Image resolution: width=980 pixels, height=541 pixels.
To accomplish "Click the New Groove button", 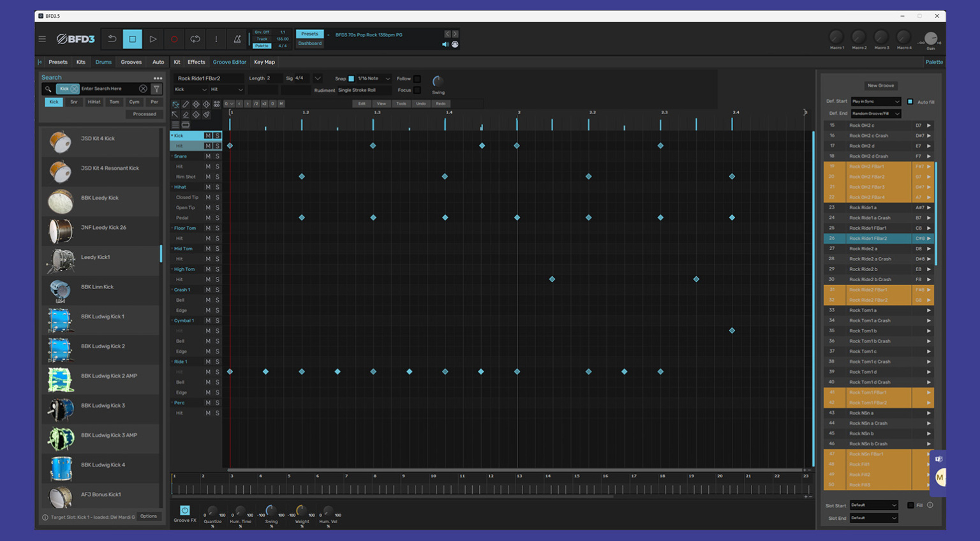I will point(880,85).
